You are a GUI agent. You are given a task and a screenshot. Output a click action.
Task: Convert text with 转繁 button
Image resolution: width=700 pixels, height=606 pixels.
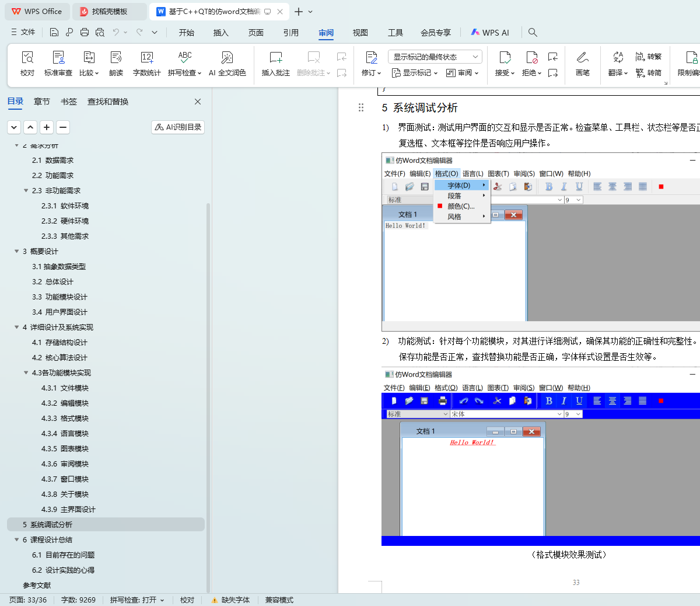649,57
